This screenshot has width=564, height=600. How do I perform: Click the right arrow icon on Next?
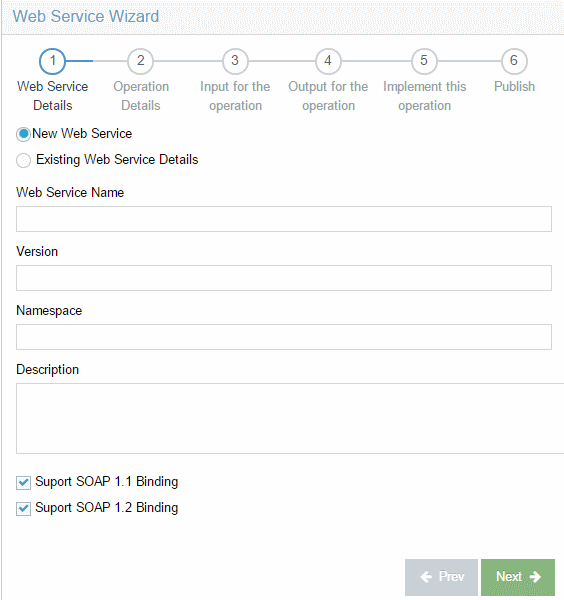(x=535, y=577)
